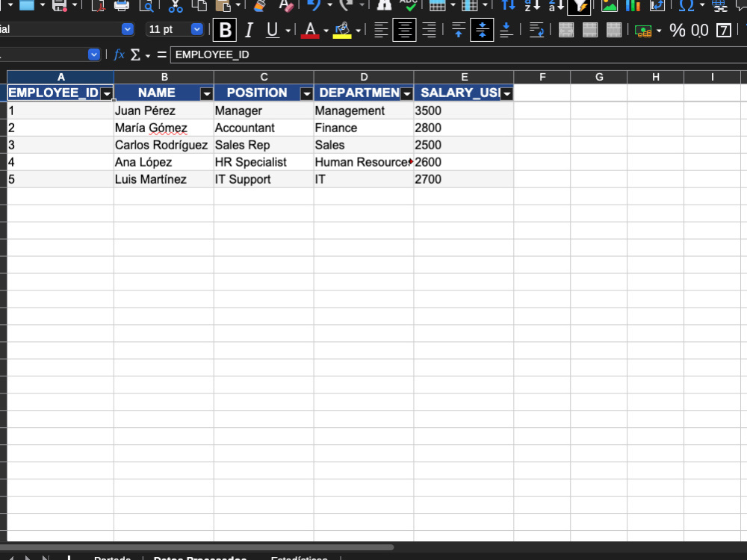This screenshot has height=560, width=747.
Task: Toggle center vertical alignment
Action: point(482,30)
